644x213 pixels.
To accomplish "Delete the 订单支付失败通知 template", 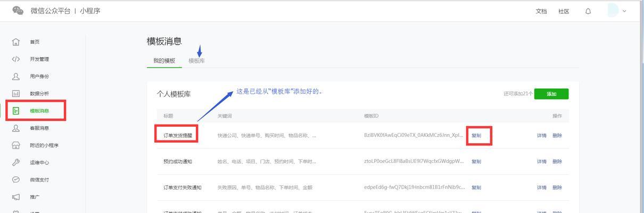I will [x=557, y=187].
